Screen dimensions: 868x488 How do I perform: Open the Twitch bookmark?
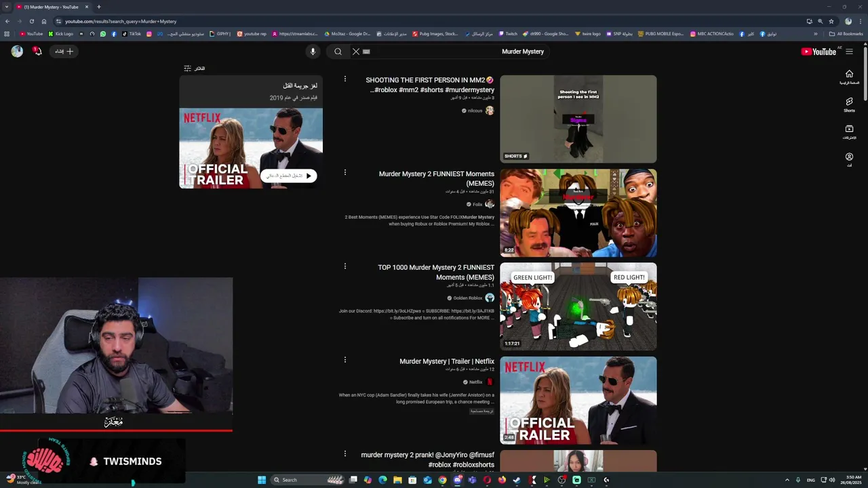coord(508,34)
